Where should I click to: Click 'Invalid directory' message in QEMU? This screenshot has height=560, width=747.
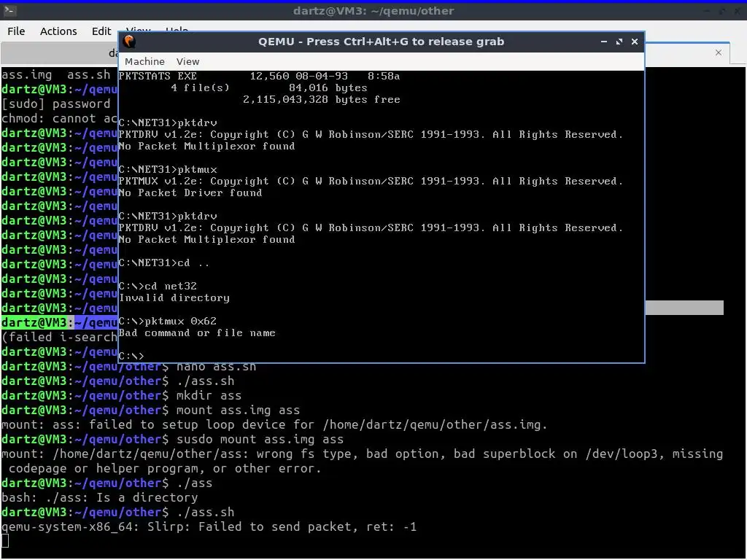[174, 297]
